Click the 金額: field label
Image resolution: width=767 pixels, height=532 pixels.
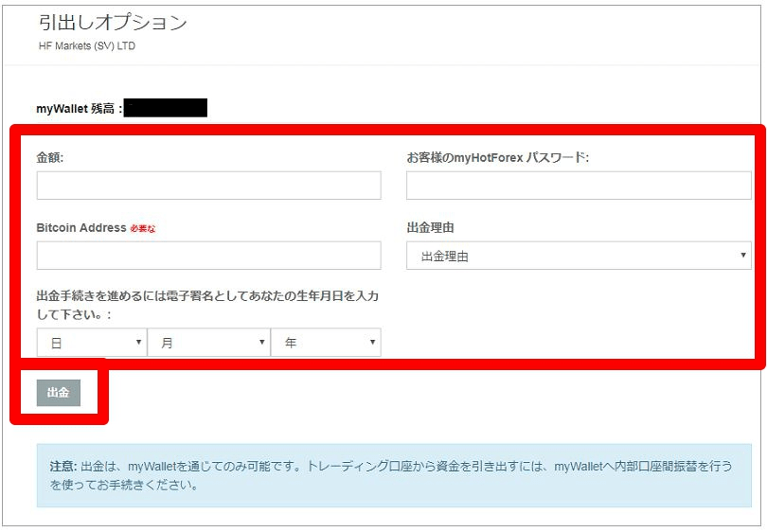pyautogui.click(x=50, y=157)
